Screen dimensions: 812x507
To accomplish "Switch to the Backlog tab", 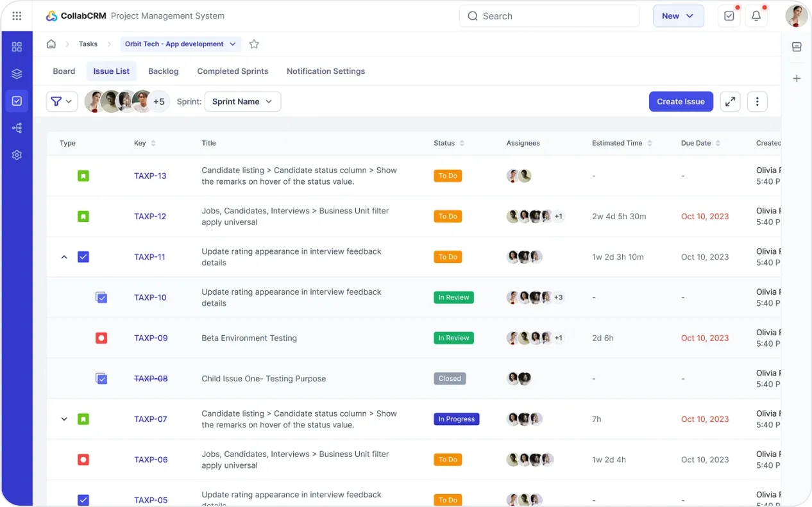I will tap(163, 71).
